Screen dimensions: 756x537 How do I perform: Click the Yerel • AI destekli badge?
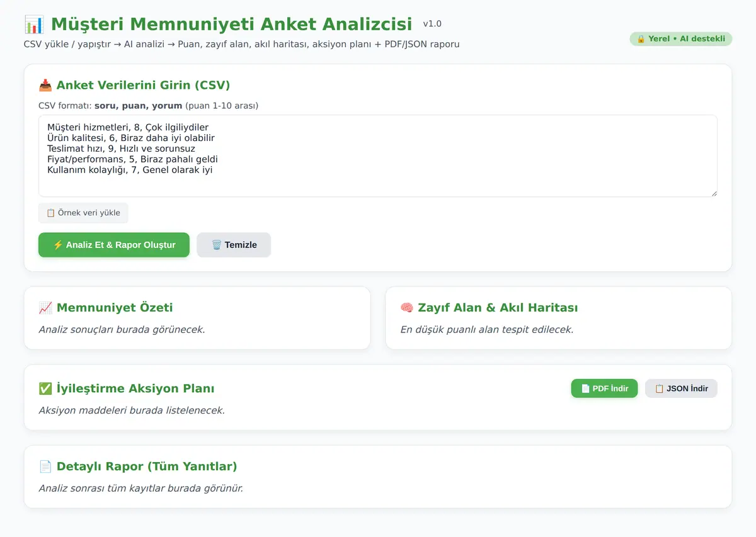(680, 39)
